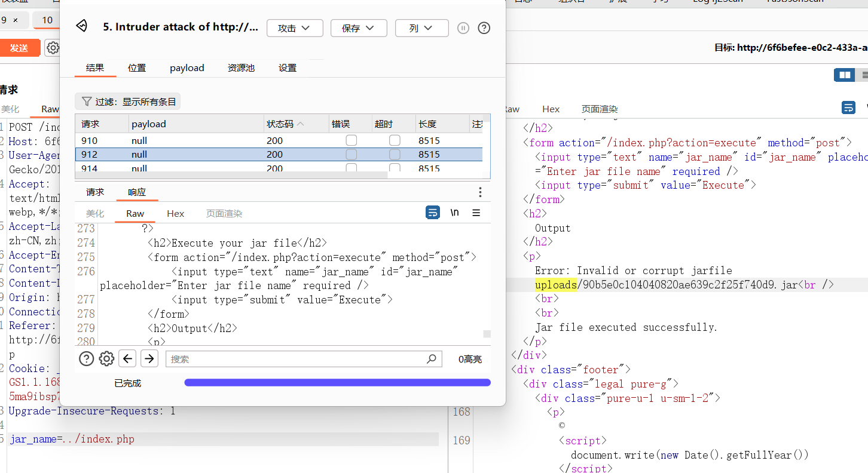
Task: Close Repeater tab 9
Action: click(x=16, y=20)
